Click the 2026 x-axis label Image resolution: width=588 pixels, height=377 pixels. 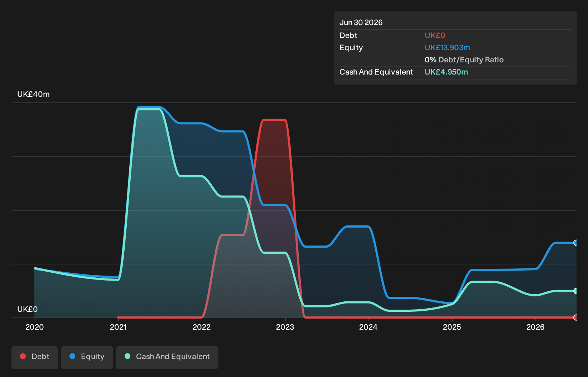[535, 327]
